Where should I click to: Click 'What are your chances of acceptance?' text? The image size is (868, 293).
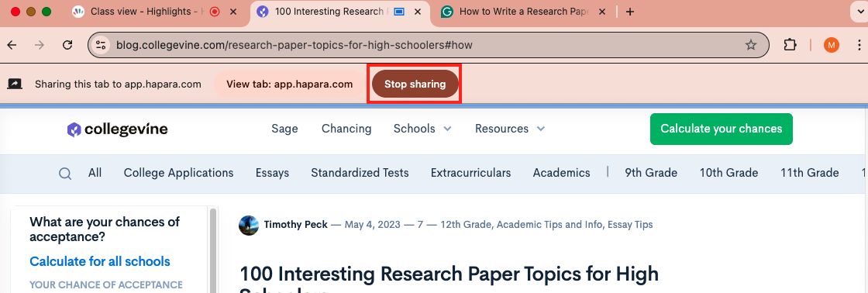click(105, 229)
